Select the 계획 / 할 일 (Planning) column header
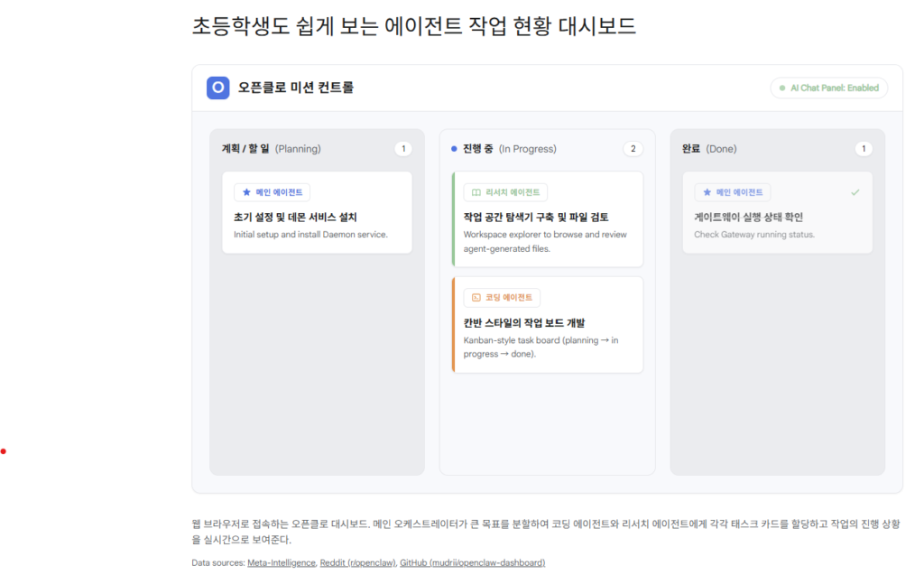 272,149
